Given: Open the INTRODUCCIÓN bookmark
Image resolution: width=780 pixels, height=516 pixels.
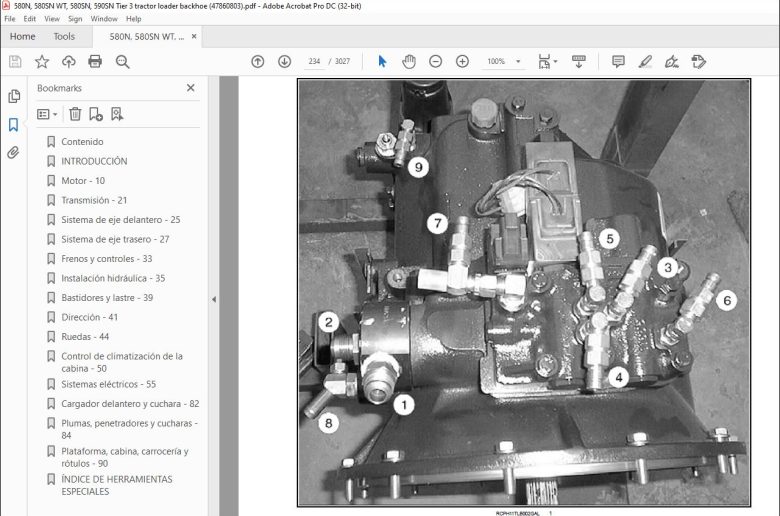Looking at the screenshot, I should [x=94, y=161].
